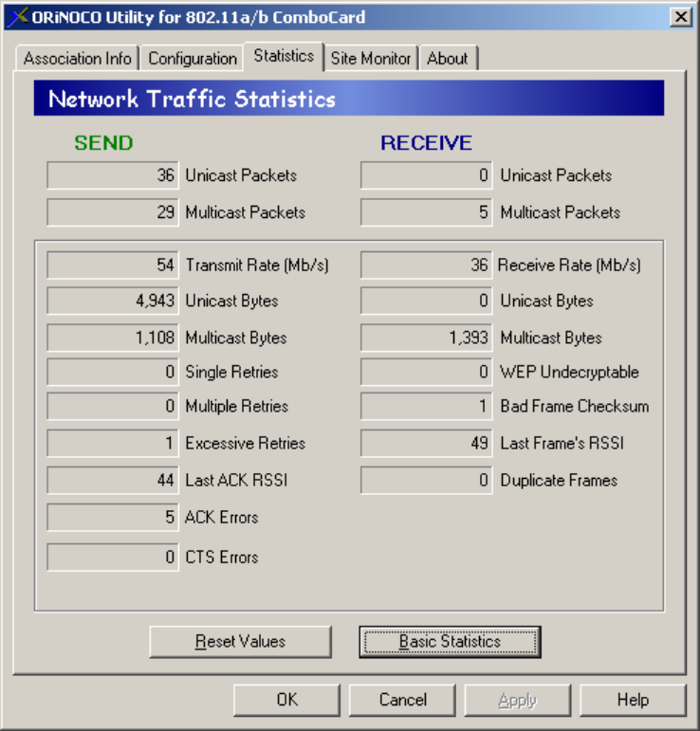700x731 pixels.
Task: Select Transmit Rate field showing 54
Action: 112,265
